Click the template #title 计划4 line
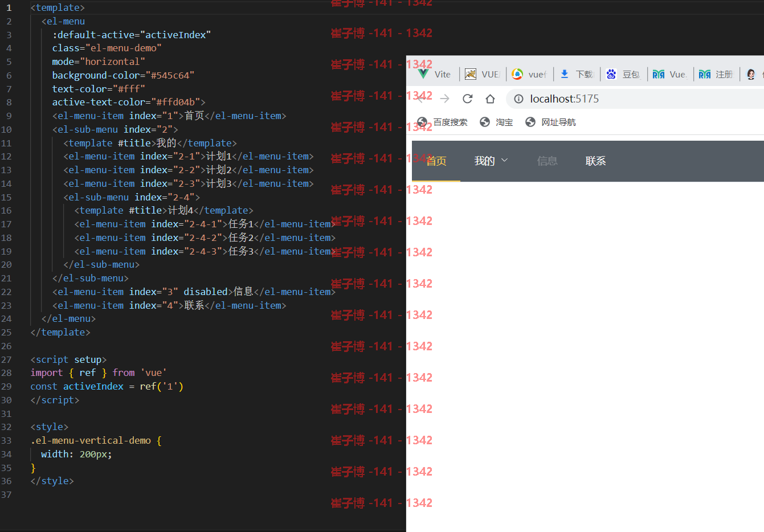 (x=164, y=210)
